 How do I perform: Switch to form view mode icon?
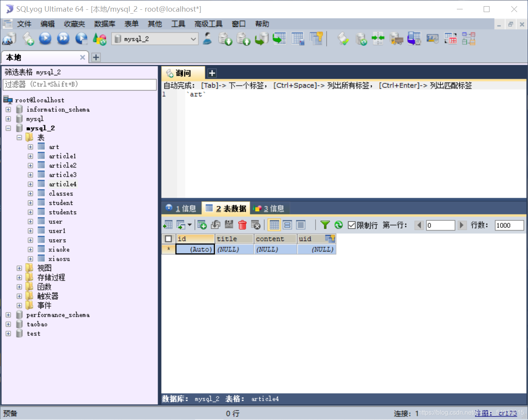point(287,225)
